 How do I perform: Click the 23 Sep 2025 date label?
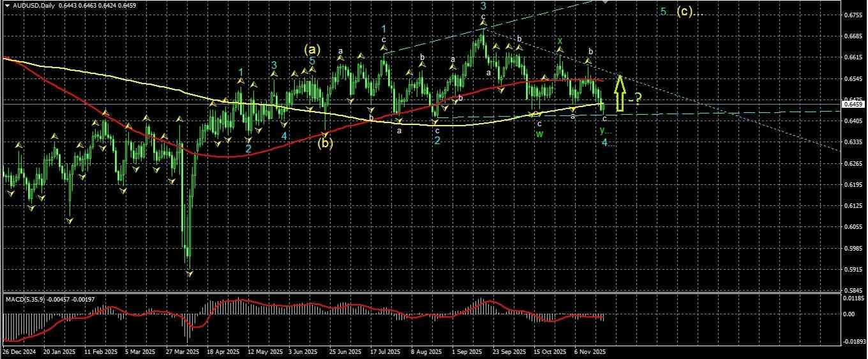[x=510, y=351]
